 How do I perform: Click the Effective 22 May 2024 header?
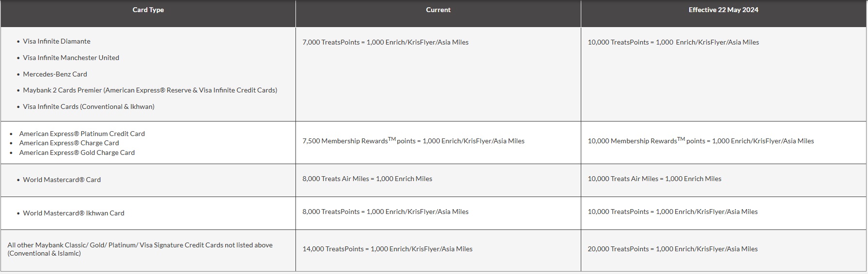point(723,10)
